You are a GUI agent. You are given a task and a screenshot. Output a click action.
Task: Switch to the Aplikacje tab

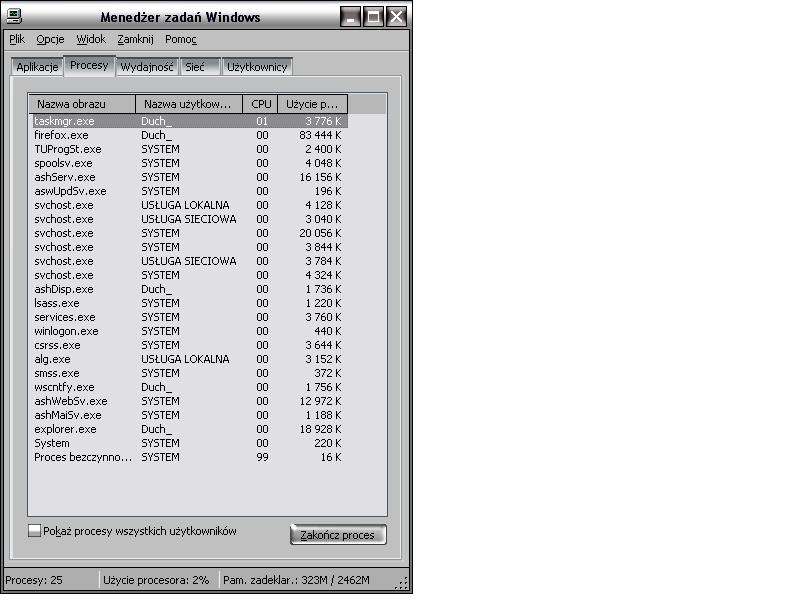36,66
